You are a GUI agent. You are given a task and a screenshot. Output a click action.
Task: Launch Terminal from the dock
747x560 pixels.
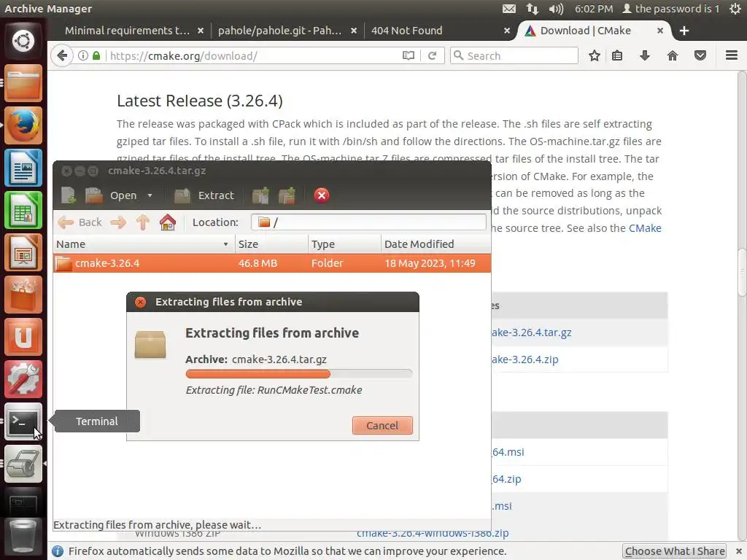(23, 422)
